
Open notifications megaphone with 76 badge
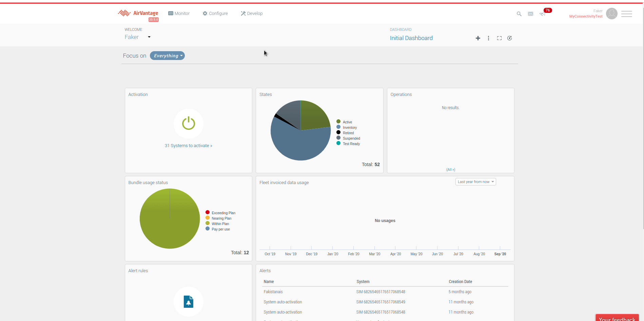pyautogui.click(x=543, y=14)
